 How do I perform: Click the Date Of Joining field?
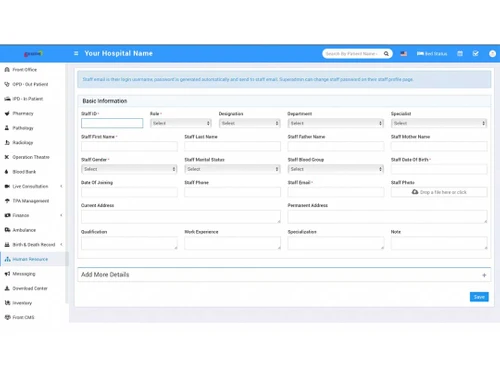[x=129, y=192]
